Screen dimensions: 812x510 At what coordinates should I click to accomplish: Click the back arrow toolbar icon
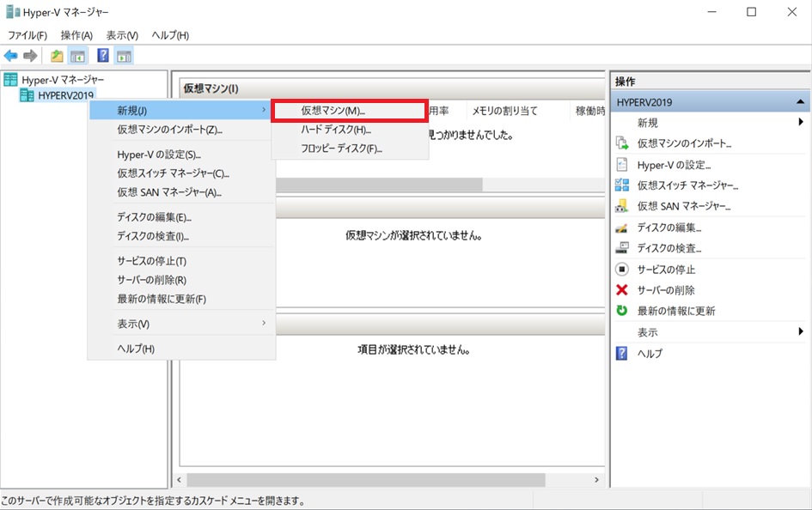(x=10, y=56)
